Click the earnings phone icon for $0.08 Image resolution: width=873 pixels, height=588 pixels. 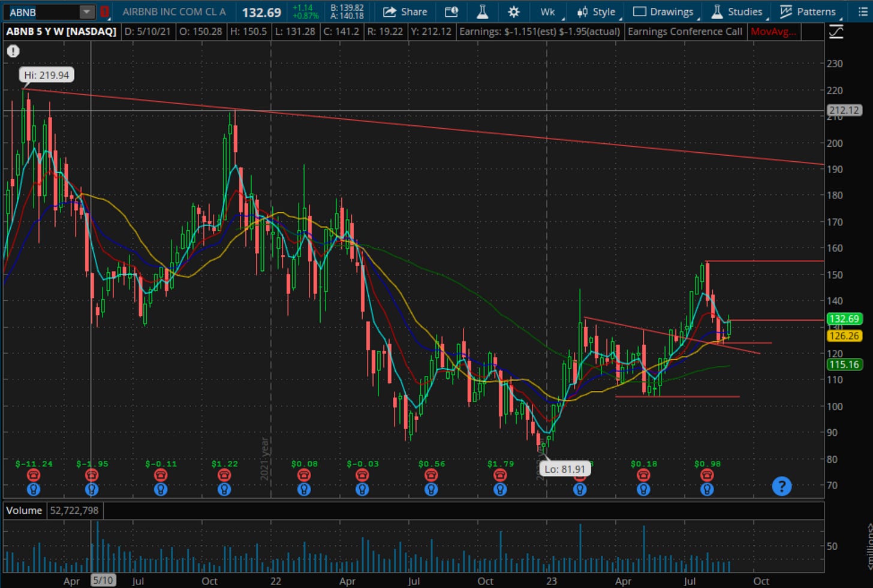point(304,475)
